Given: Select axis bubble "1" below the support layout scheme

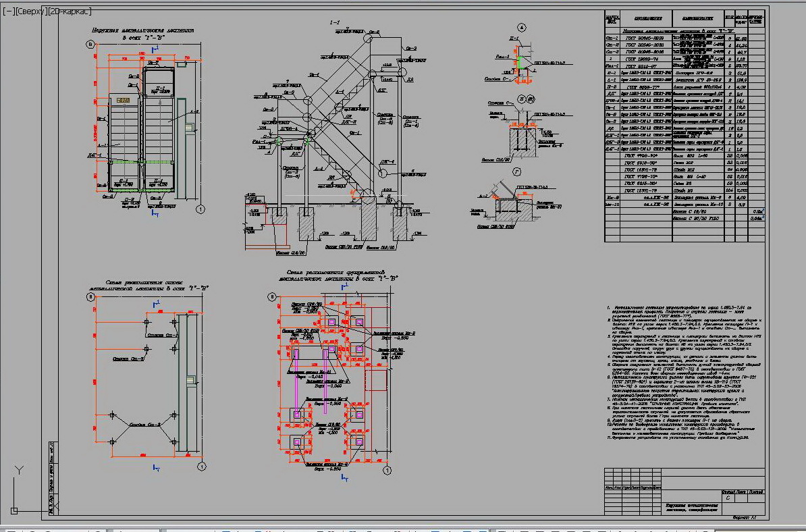Looking at the screenshot, I should coord(200,467).
